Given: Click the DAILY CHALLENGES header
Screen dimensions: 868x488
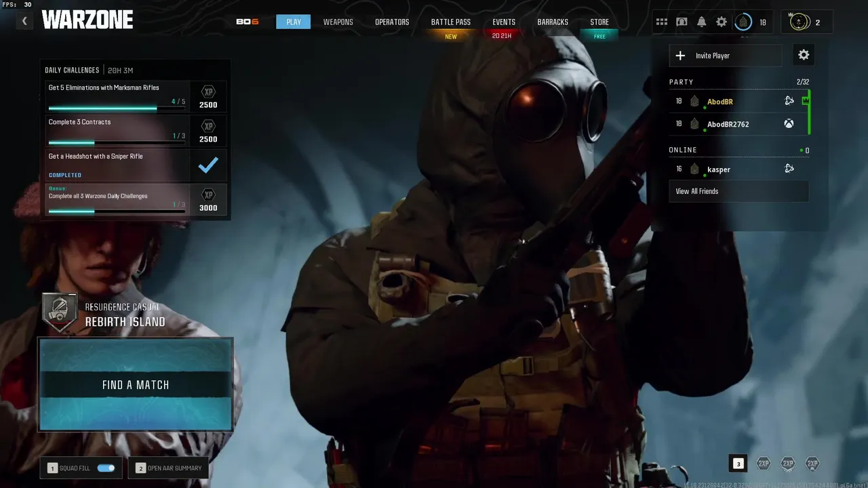Looking at the screenshot, I should click(x=72, y=70).
